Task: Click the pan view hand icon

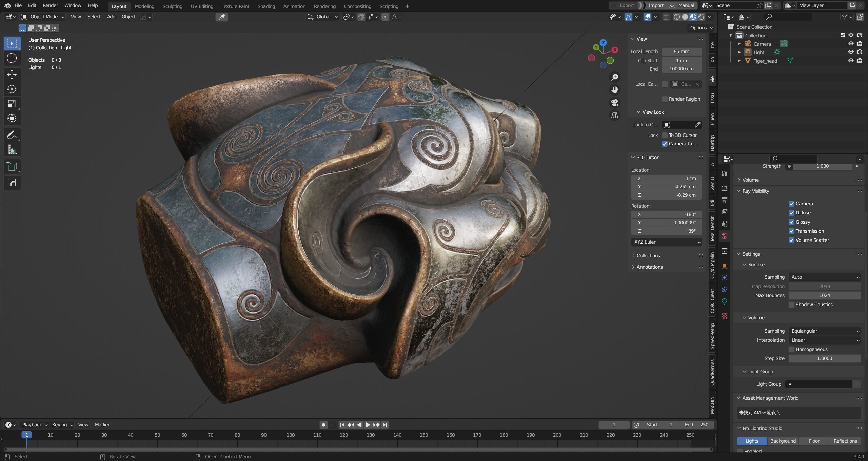Action: pyautogui.click(x=614, y=90)
